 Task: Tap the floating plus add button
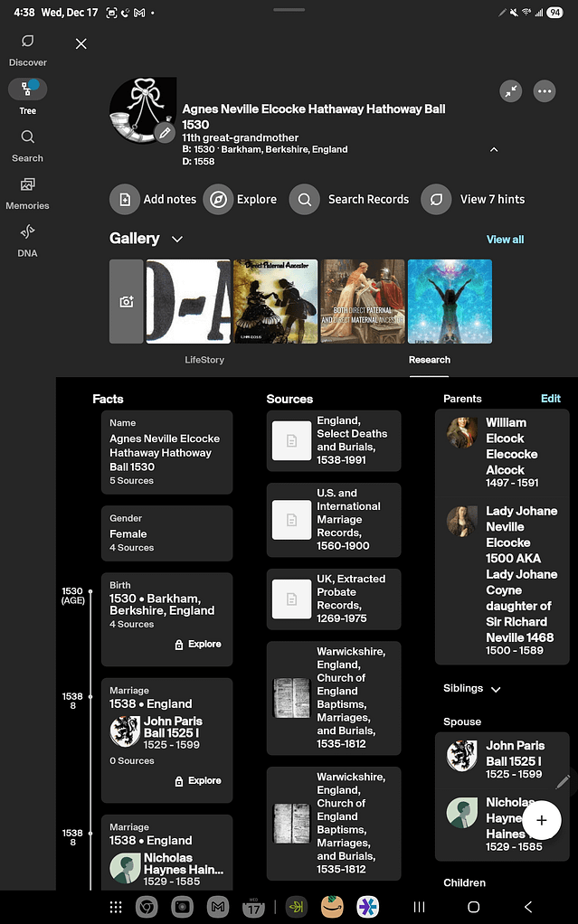pyautogui.click(x=542, y=820)
